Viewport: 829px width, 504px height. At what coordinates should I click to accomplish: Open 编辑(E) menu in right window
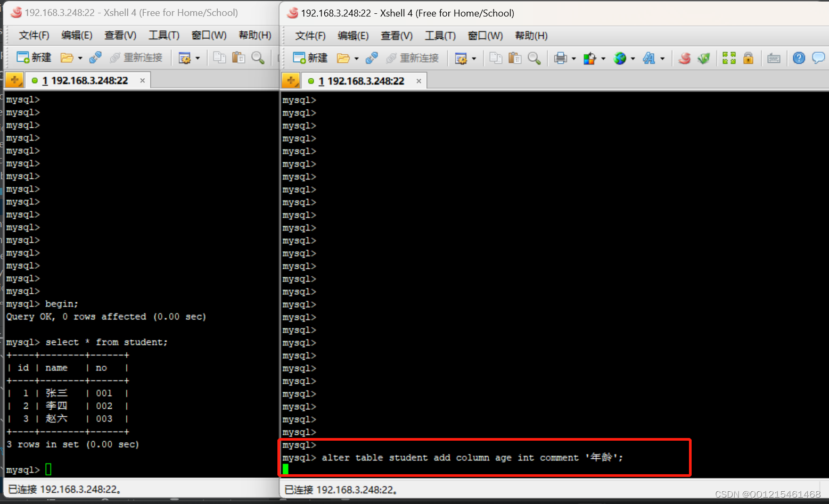tap(353, 36)
